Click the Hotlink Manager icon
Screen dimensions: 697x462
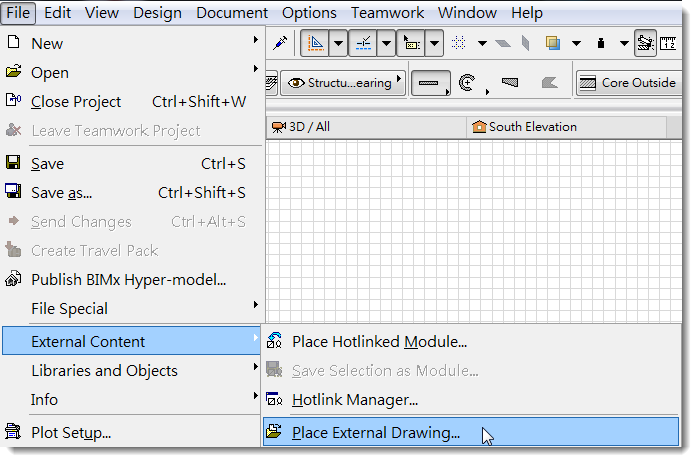click(274, 399)
